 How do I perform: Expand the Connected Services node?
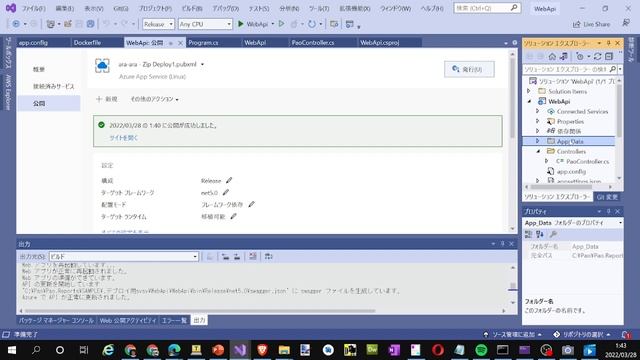pyautogui.click(x=538, y=111)
